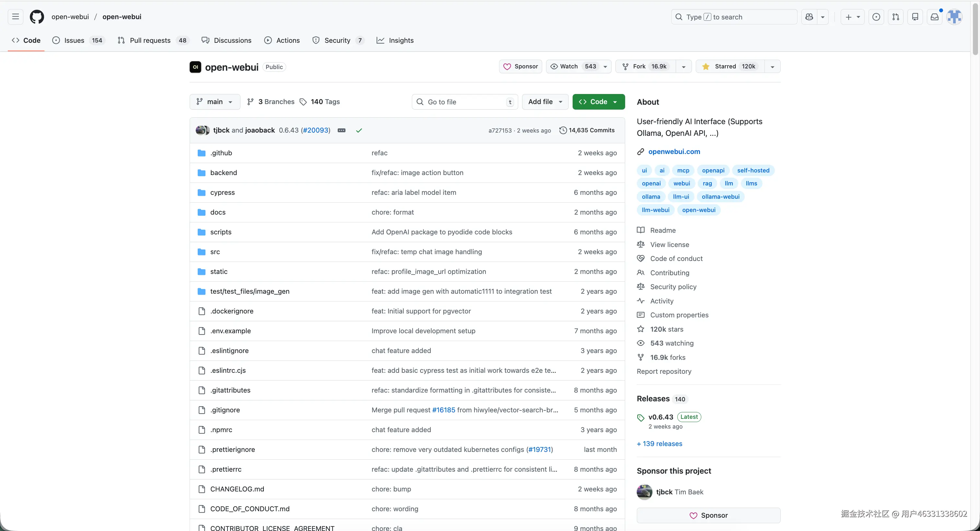Open the openwebui.com website link

(x=674, y=151)
